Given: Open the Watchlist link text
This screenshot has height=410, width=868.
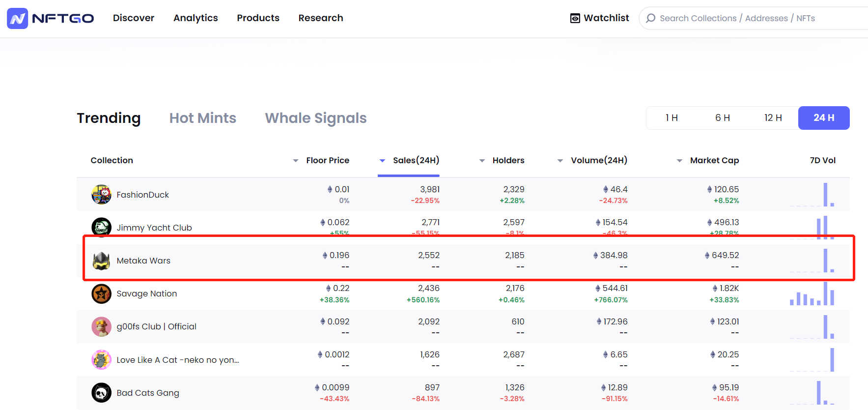Looking at the screenshot, I should 607,18.
